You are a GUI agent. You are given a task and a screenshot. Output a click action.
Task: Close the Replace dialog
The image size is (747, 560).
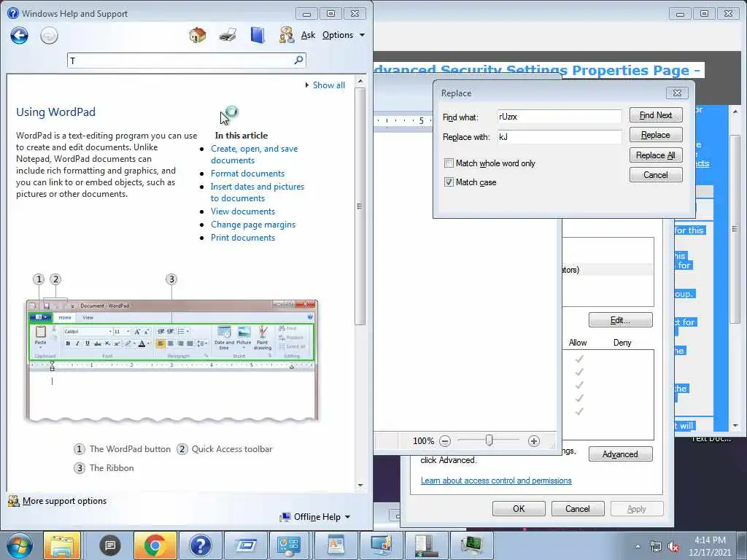click(x=677, y=93)
